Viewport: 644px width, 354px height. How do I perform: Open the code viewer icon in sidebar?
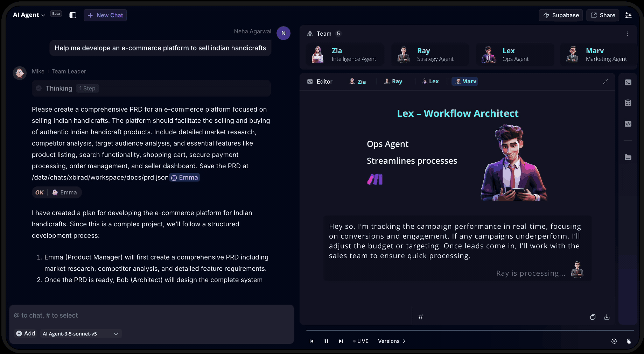coord(628,124)
